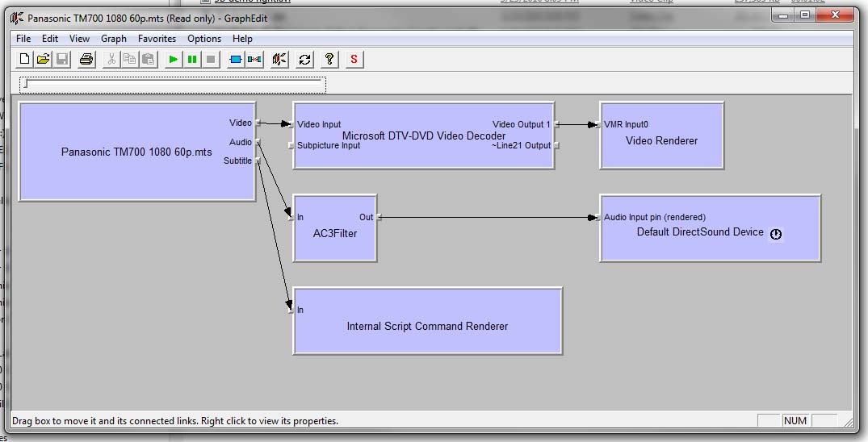Click the Subtitle output pin on source

pos(258,161)
